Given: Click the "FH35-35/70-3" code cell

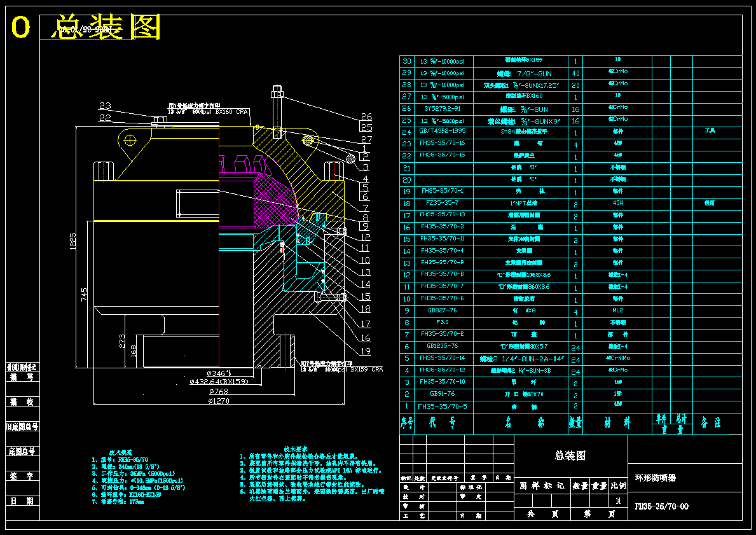Looking at the screenshot, I should click(x=443, y=226).
